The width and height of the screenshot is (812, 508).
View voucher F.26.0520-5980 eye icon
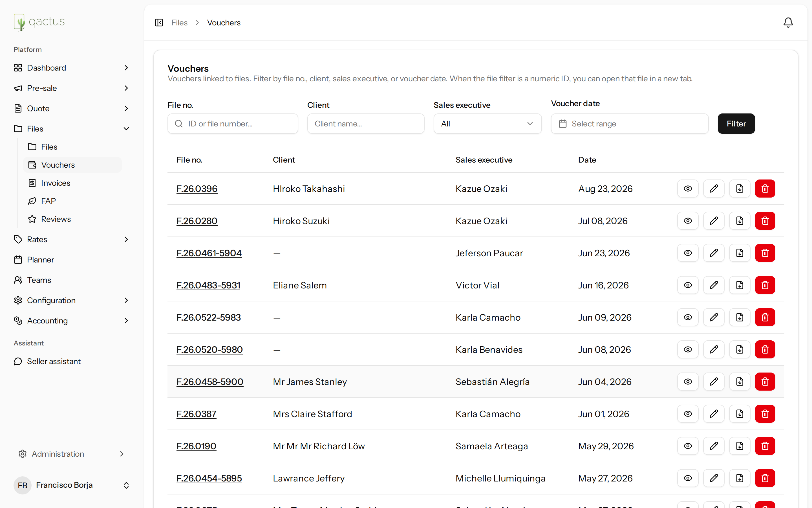point(688,349)
